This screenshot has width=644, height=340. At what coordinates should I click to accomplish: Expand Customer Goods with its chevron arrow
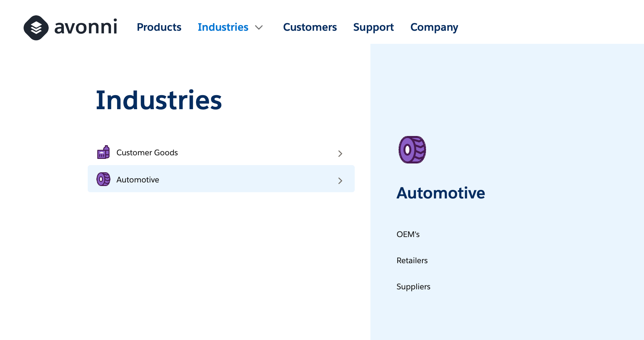tap(340, 154)
